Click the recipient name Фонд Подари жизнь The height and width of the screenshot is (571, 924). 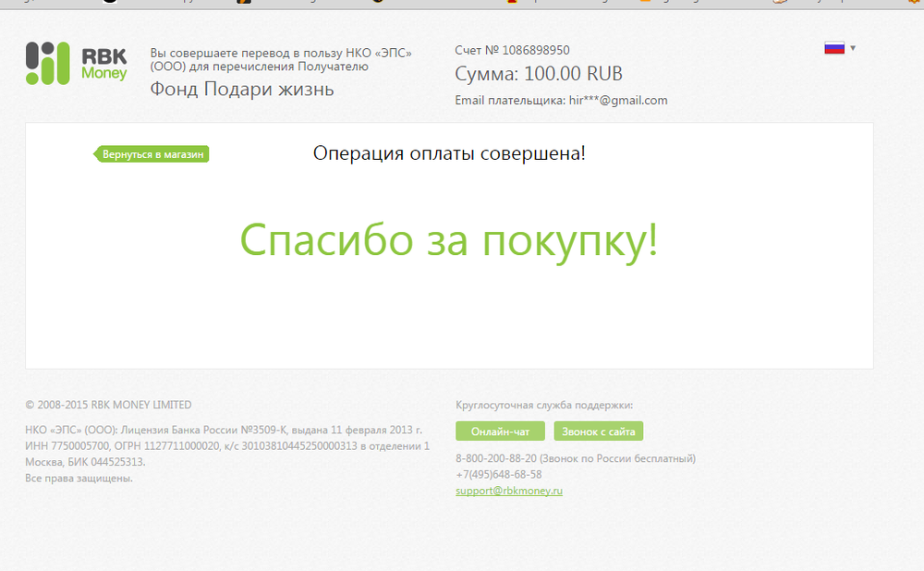pyautogui.click(x=242, y=90)
